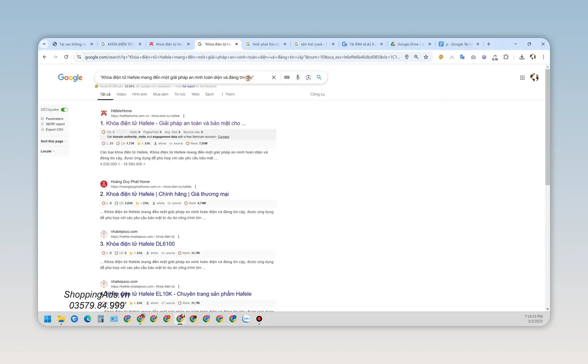588x364 pixels.
Task: Clear the search query with the X icon
Action: 274,78
